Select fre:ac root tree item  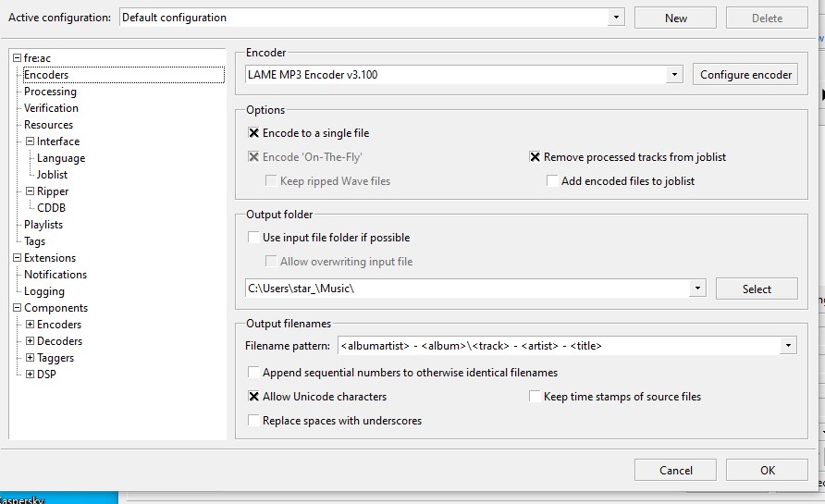pos(37,58)
